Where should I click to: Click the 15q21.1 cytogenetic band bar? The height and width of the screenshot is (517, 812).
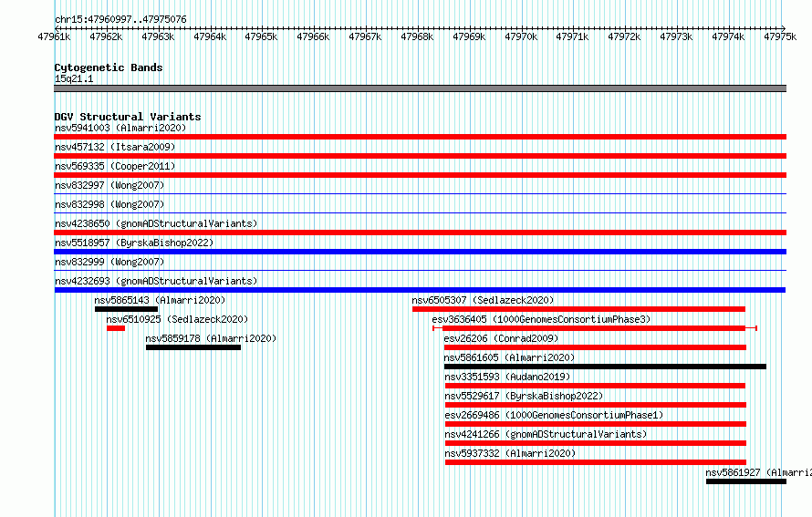click(420, 88)
